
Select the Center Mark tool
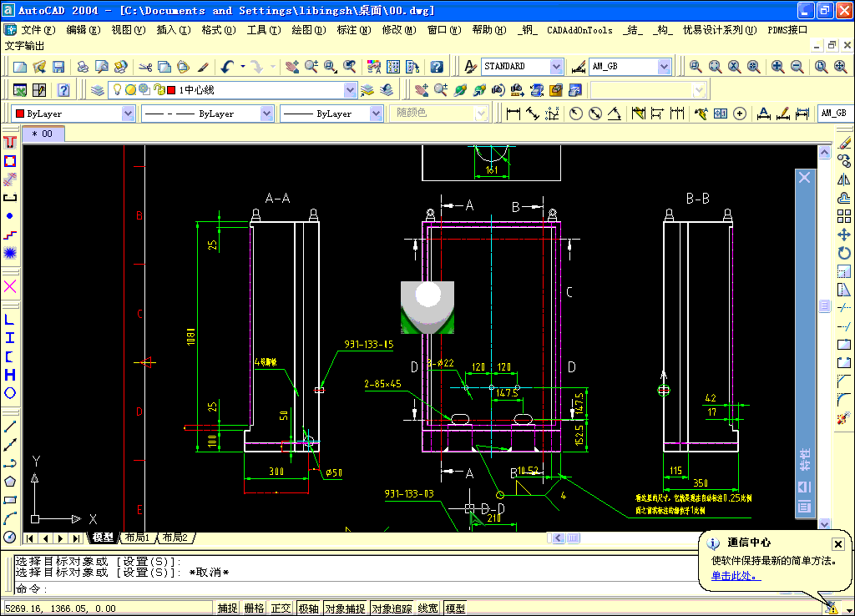(x=740, y=114)
